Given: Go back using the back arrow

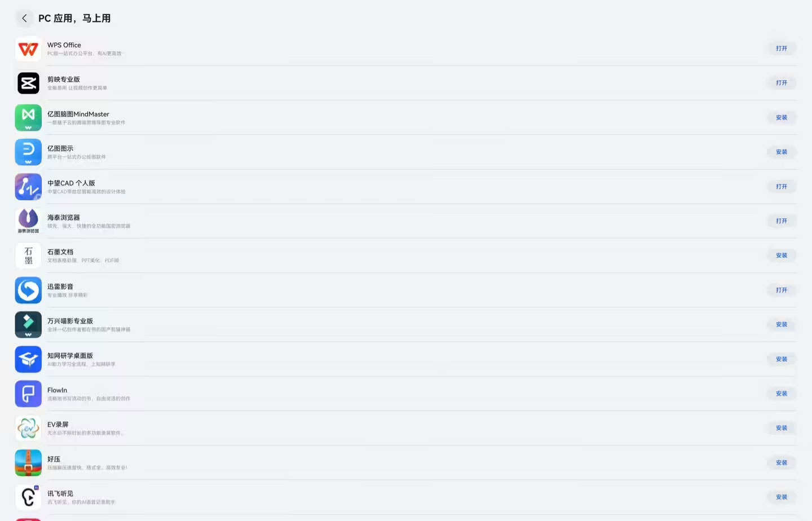Looking at the screenshot, I should 24,19.
